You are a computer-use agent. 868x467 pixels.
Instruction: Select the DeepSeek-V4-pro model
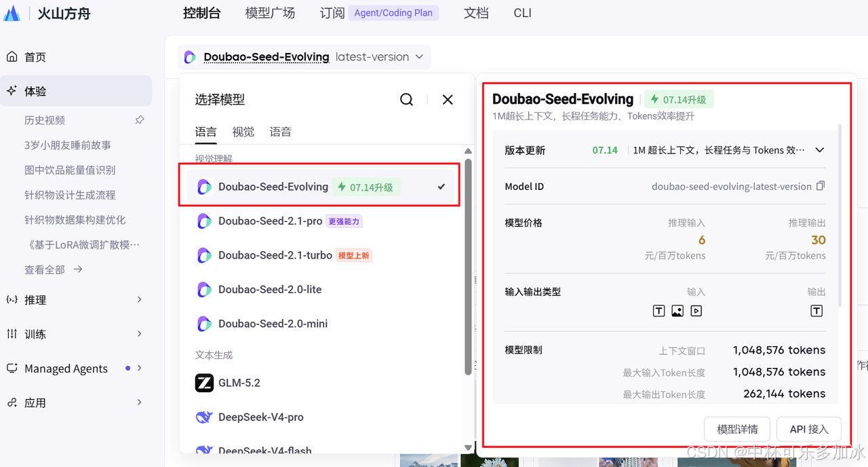(x=321, y=417)
